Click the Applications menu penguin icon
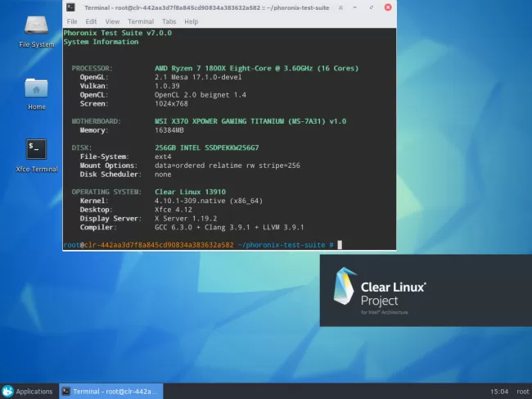Viewport: 532px width, 399px height. [7, 391]
